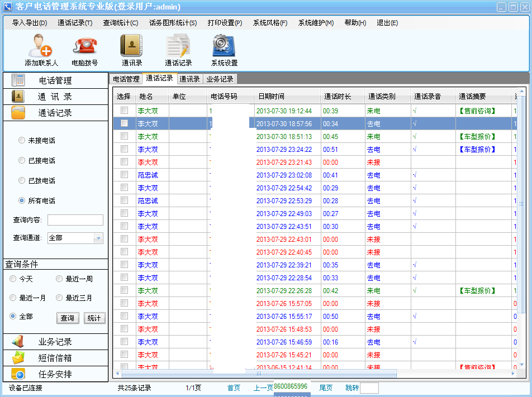
Task: Click the 任务安排 clock icon in sidebar
Action: tap(18, 374)
